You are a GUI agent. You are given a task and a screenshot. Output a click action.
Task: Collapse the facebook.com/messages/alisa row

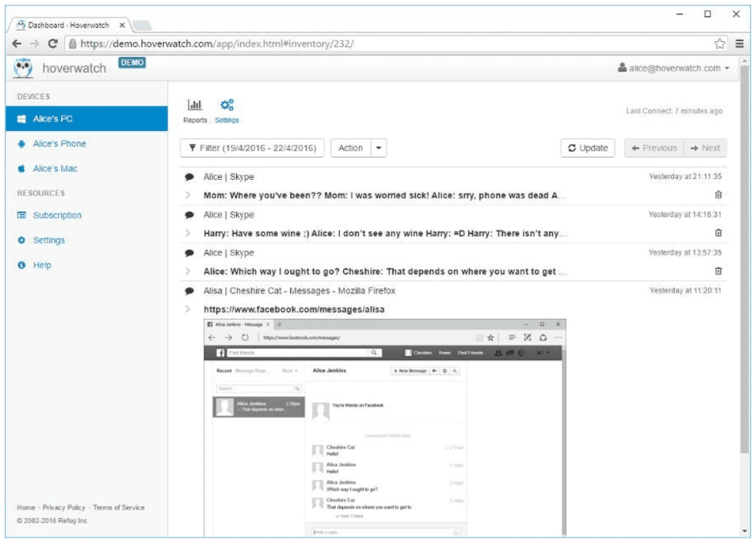[x=188, y=309]
